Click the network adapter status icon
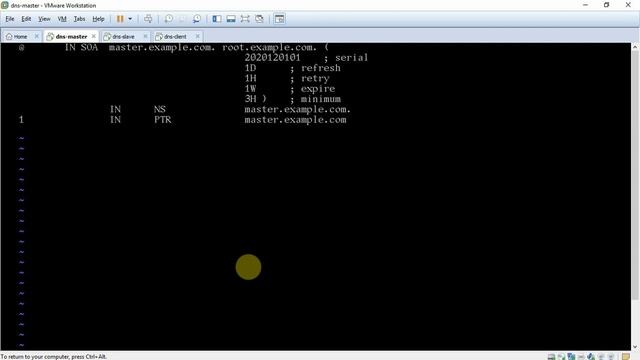Image resolution: width=640 pixels, height=360 pixels. [571, 357]
